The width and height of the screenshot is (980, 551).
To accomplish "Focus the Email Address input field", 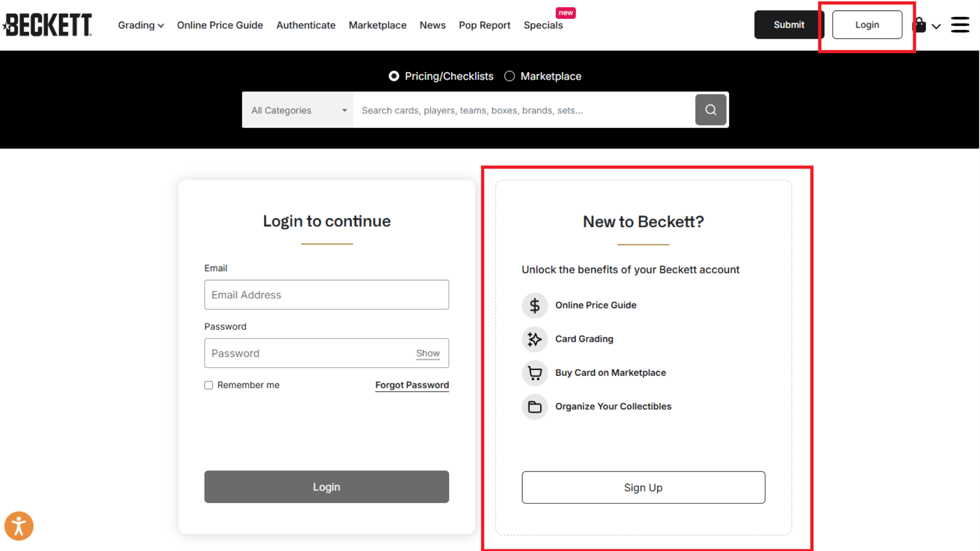I will (327, 295).
